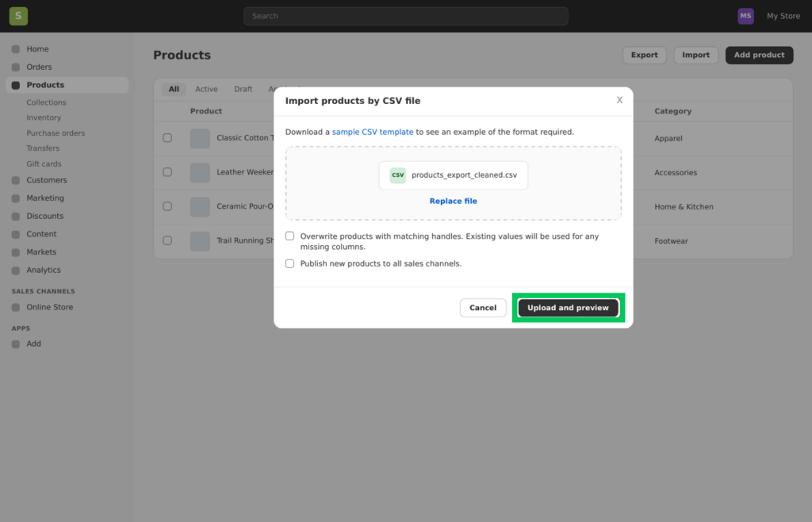Screen dimensions: 812x522
Task: Click the Add apps icon
Action: 16,344
